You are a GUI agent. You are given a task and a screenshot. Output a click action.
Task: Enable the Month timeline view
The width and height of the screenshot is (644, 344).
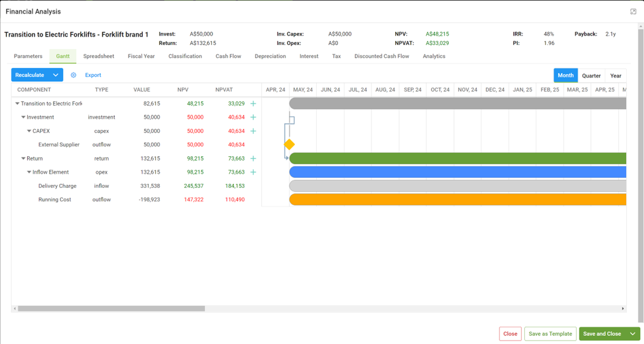tap(565, 75)
